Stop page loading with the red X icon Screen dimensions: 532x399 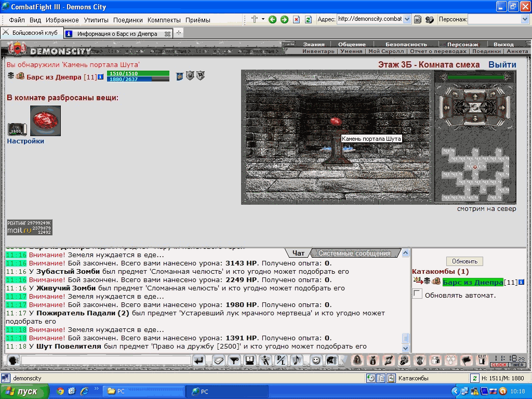pyautogui.click(x=296, y=20)
